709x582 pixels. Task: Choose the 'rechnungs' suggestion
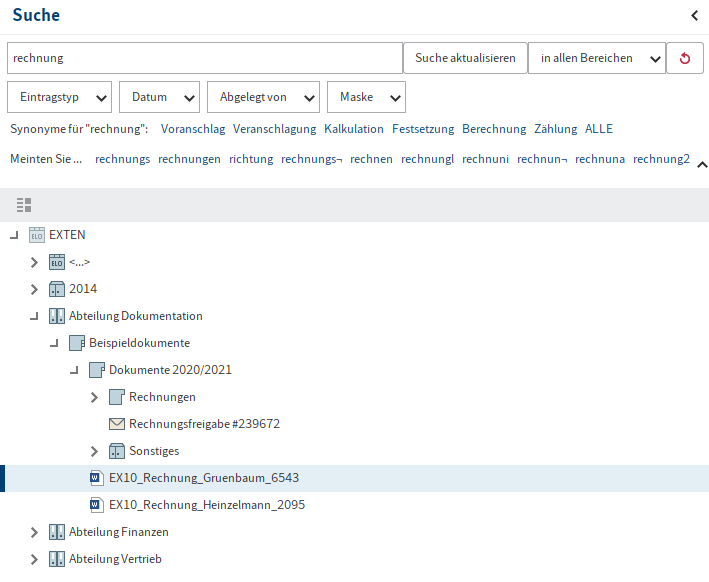pos(123,159)
